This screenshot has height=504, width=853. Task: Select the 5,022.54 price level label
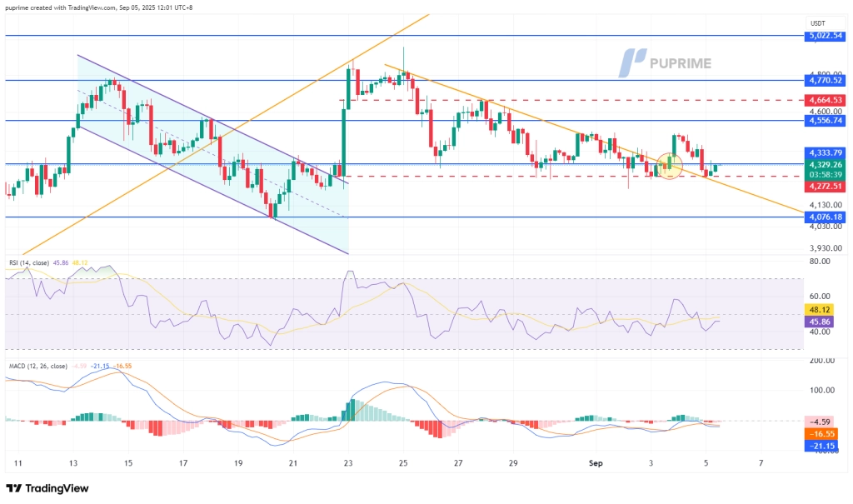click(x=826, y=36)
